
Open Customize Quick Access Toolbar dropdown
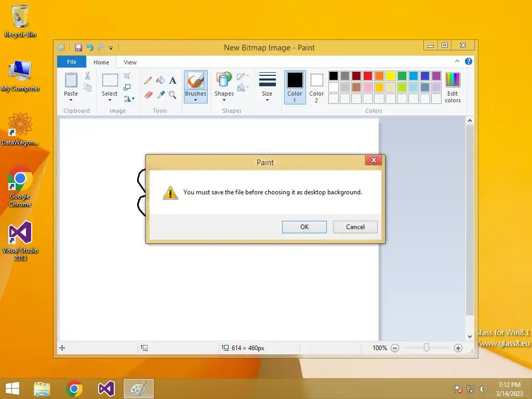coord(111,48)
